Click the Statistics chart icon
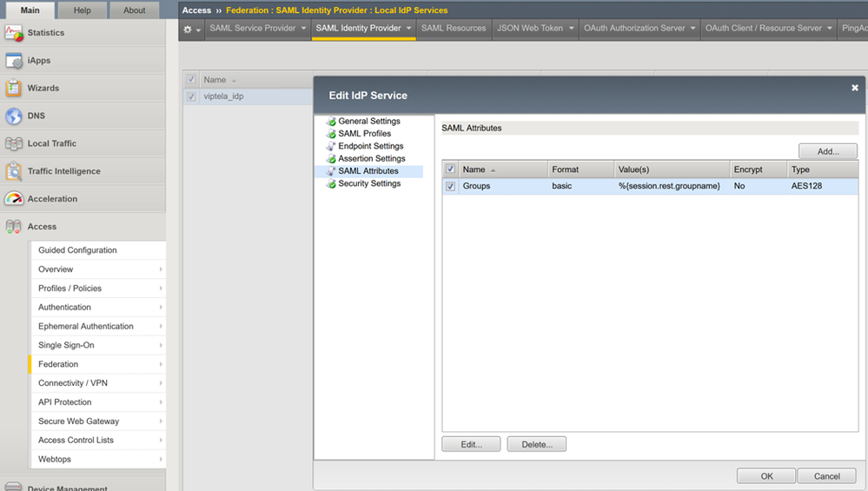 pos(14,33)
